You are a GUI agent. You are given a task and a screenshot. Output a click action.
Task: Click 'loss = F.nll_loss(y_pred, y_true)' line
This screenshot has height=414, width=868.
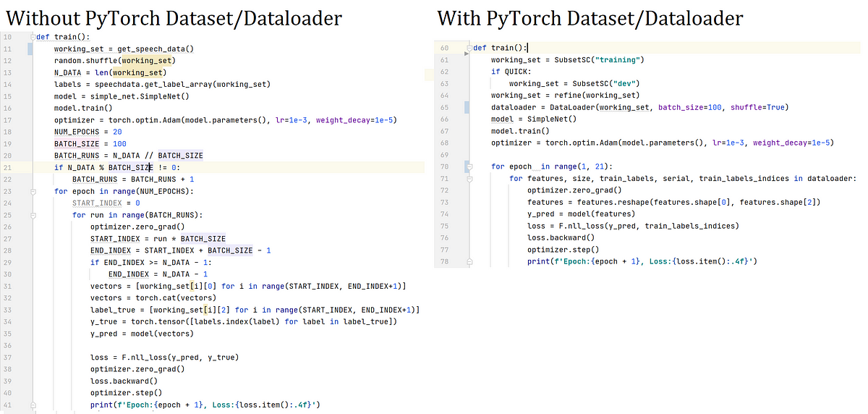click(x=165, y=357)
